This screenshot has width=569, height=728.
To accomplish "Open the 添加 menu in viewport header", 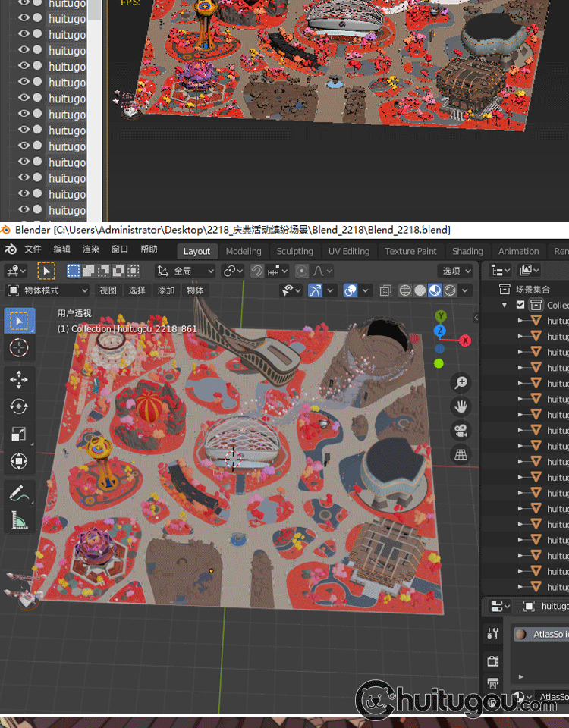I will tap(165, 290).
